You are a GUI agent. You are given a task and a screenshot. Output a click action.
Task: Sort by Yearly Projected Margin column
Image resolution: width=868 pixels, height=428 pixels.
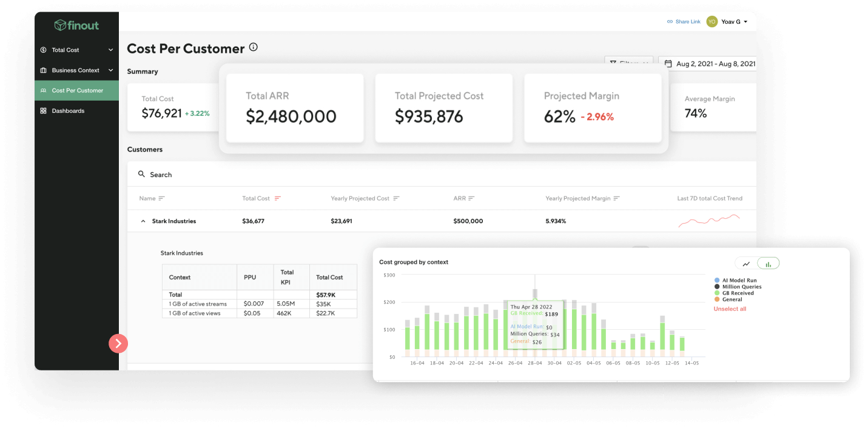click(617, 198)
